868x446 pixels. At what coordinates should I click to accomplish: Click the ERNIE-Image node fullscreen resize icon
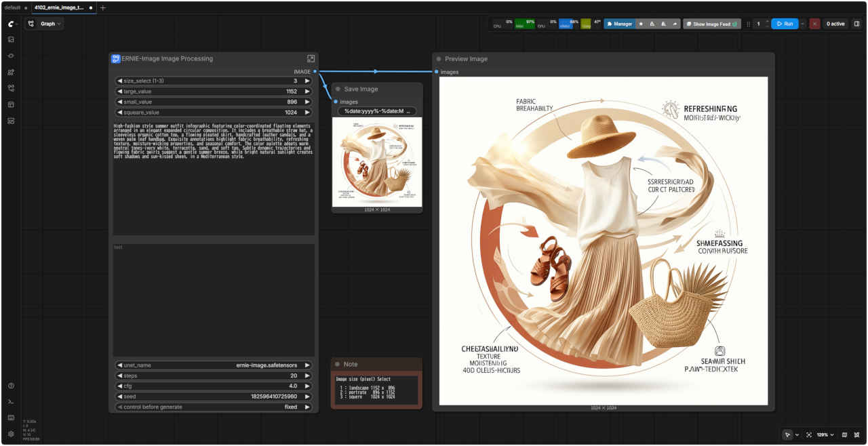[x=311, y=59]
